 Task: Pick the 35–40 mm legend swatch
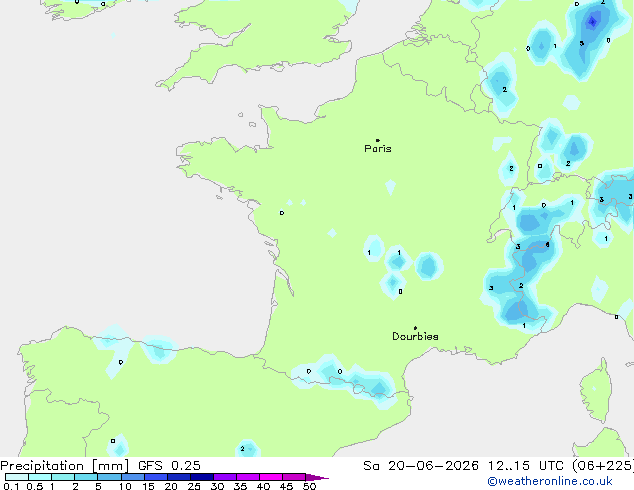click(x=248, y=477)
